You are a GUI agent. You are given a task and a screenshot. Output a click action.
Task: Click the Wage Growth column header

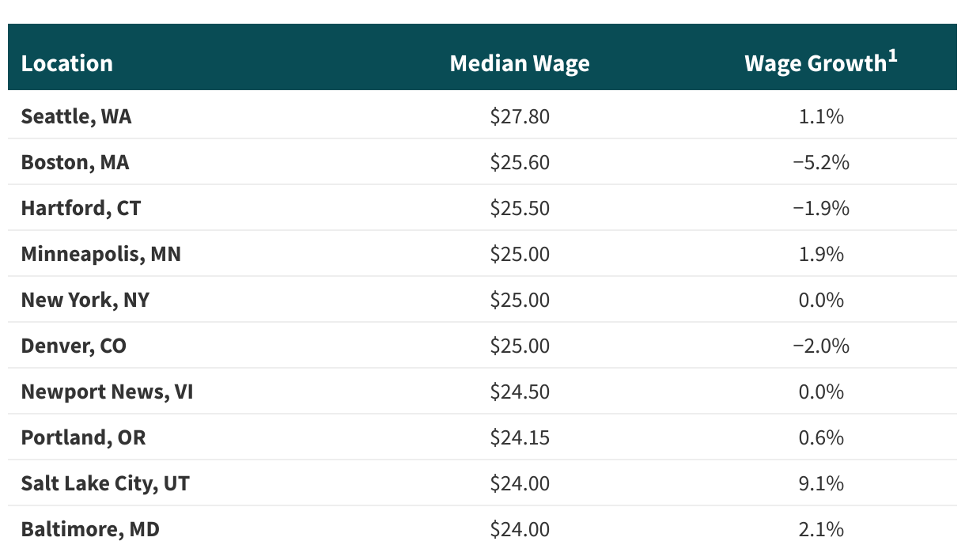click(x=815, y=64)
